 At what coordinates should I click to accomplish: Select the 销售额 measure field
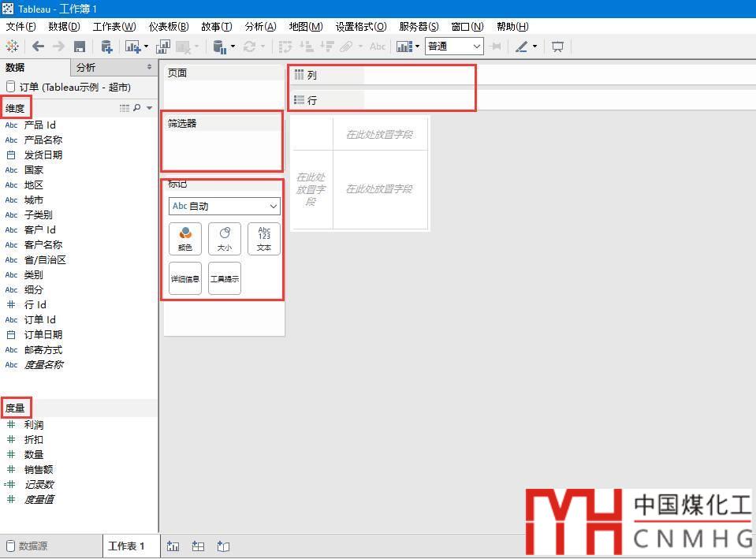click(39, 469)
